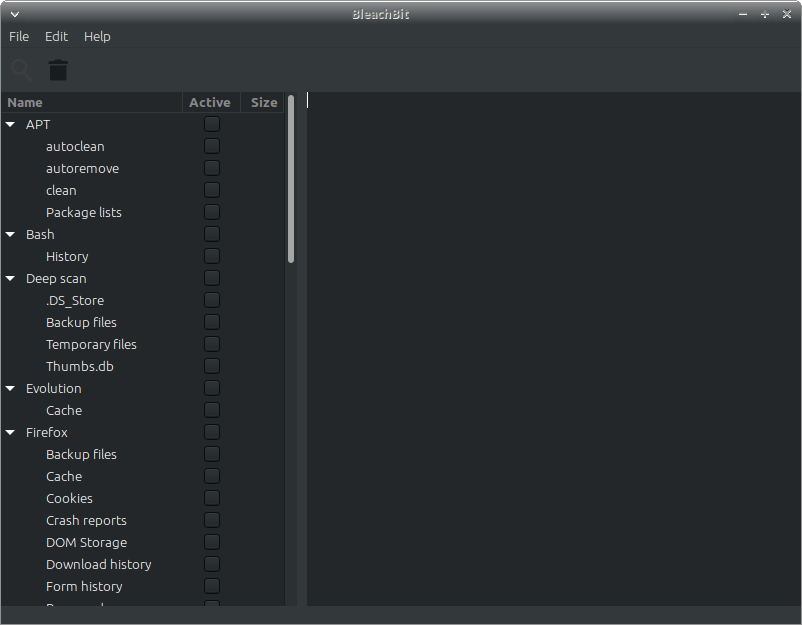
Task: Open the Edit menu
Action: coord(56,36)
